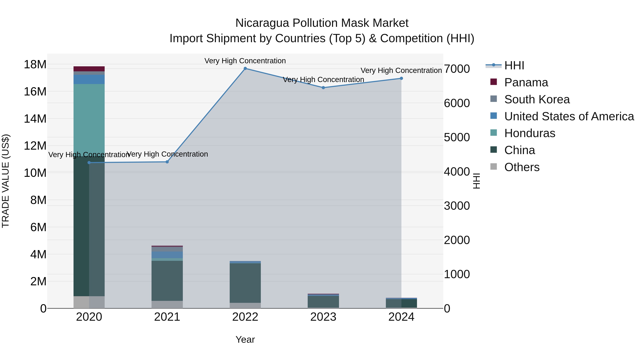Click the 2024 stacked bar
644x362 pixels.
[x=401, y=303]
